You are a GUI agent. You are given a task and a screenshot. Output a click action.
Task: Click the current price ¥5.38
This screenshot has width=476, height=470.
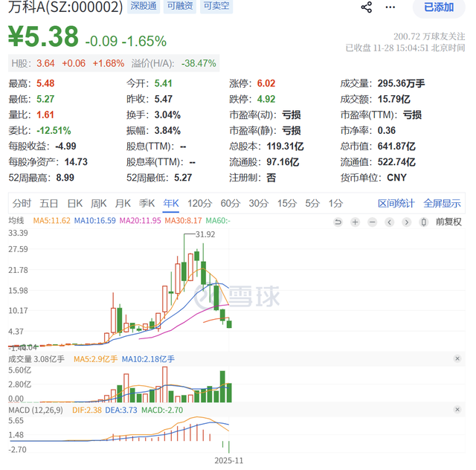(x=43, y=36)
